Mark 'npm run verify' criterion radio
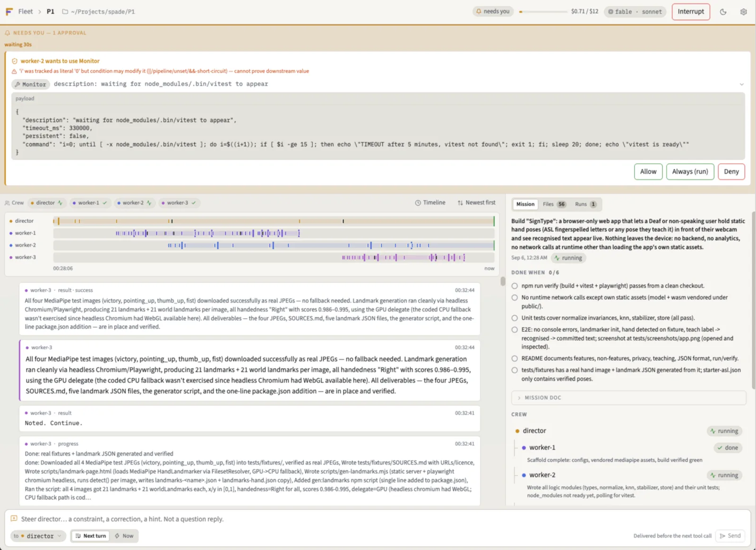 click(515, 286)
